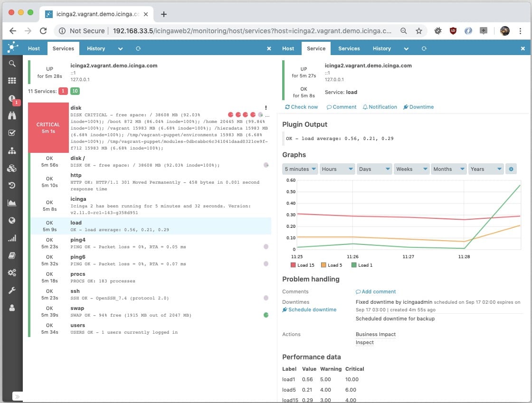
Task: Open the dashboard grid icon in sidebar
Action: [12, 81]
